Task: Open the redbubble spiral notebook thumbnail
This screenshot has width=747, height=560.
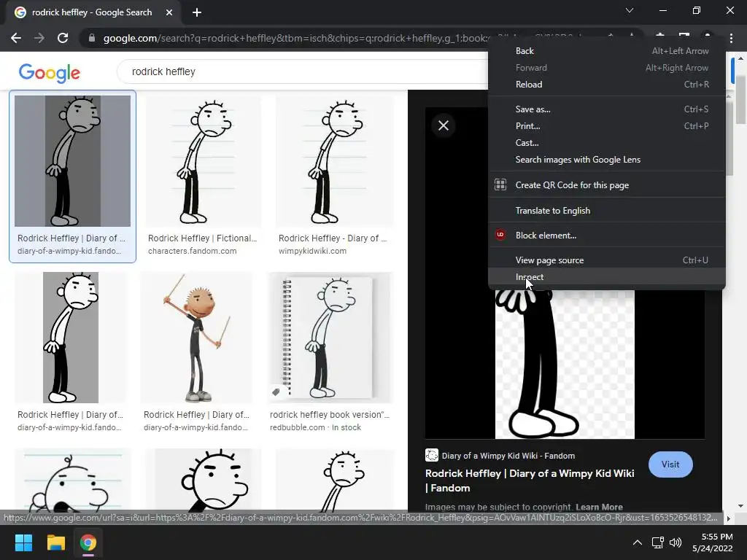Action: point(330,338)
